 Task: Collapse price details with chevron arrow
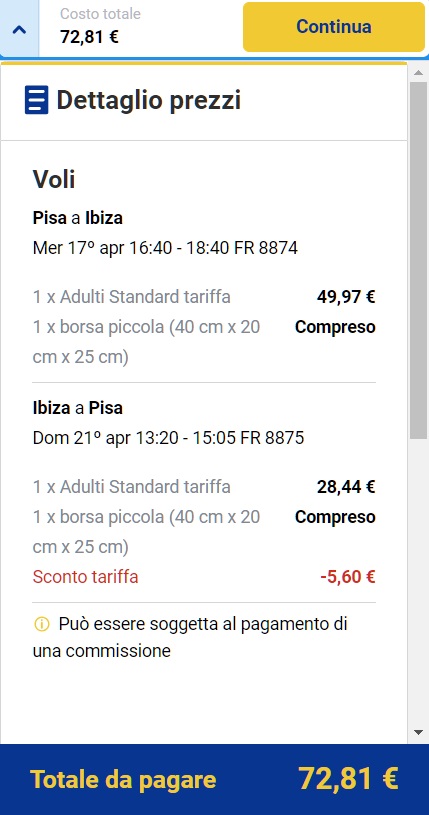click(x=19, y=29)
